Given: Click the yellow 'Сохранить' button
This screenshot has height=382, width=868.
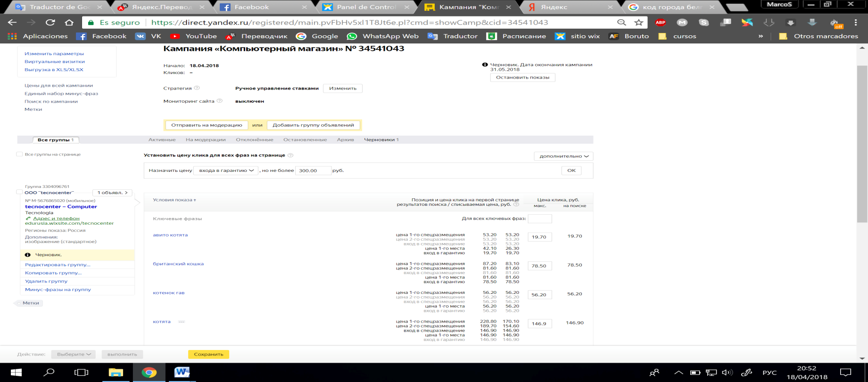Looking at the screenshot, I should click(208, 354).
